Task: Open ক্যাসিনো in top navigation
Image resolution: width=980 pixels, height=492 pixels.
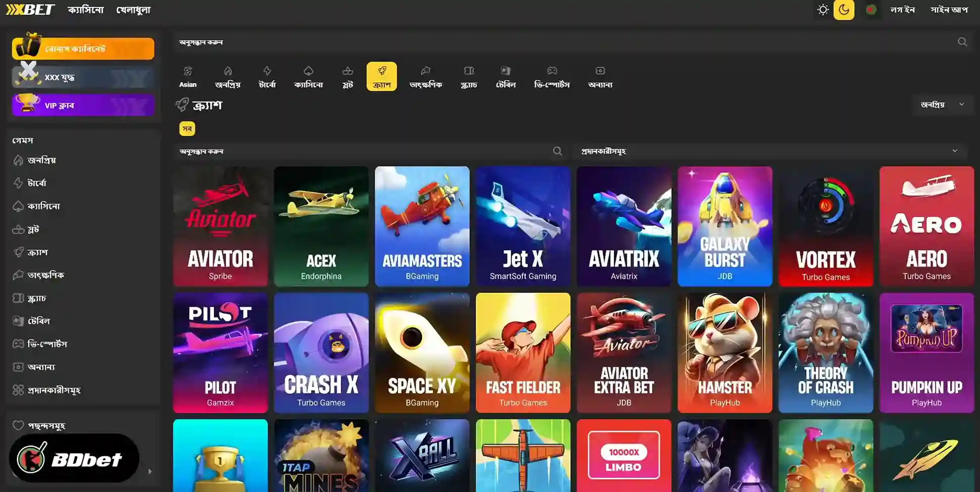Action: (x=86, y=10)
